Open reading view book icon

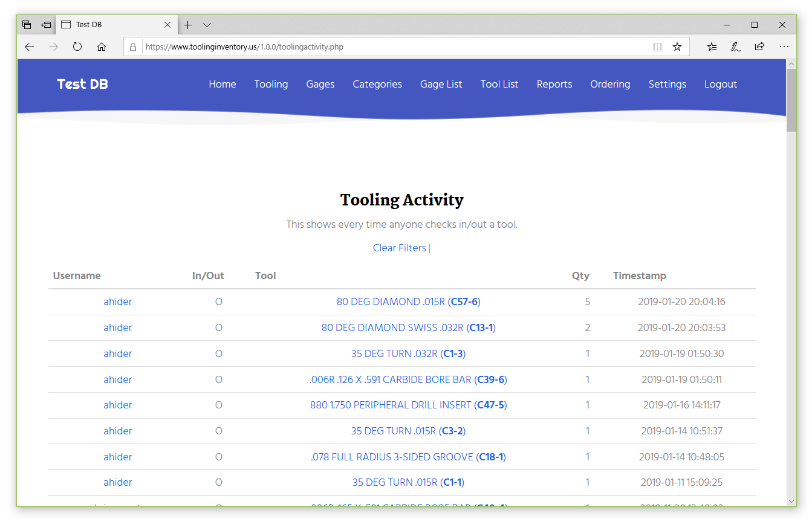click(657, 47)
